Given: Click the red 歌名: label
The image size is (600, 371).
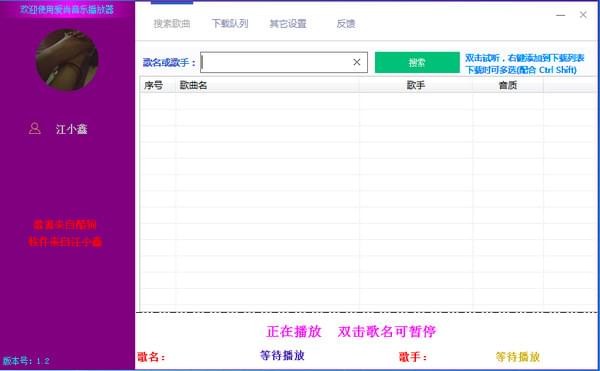Looking at the screenshot, I should (x=152, y=357).
